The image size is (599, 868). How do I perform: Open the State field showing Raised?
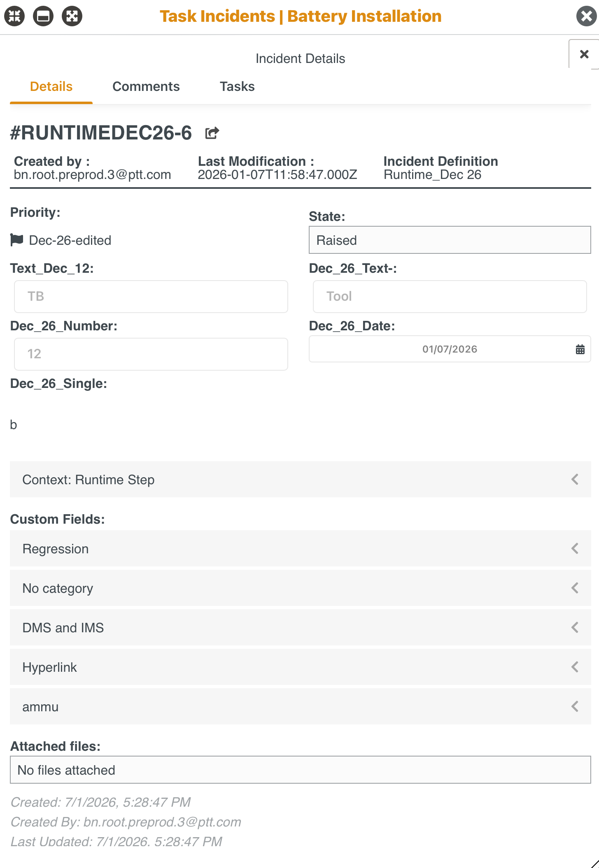click(x=450, y=240)
